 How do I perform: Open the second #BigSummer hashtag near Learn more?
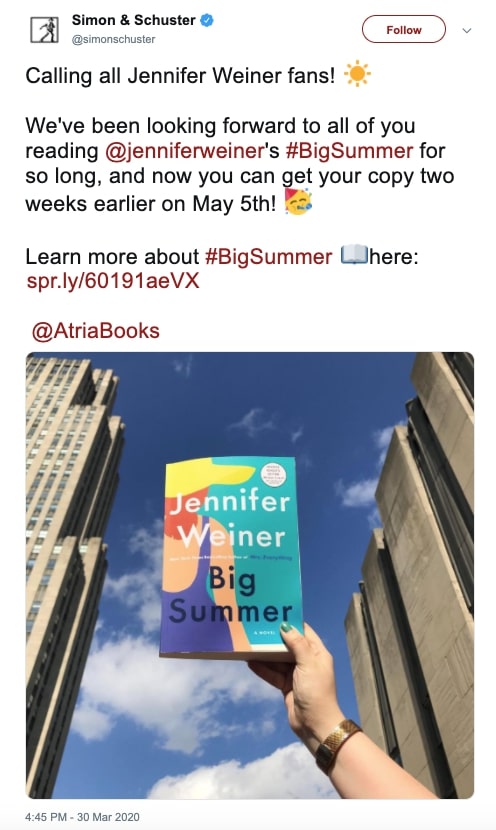pyautogui.click(x=268, y=257)
